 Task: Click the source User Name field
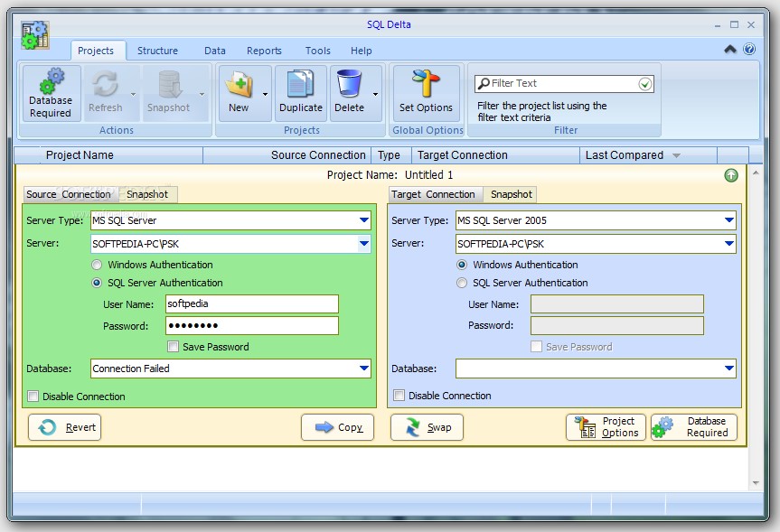(251, 303)
